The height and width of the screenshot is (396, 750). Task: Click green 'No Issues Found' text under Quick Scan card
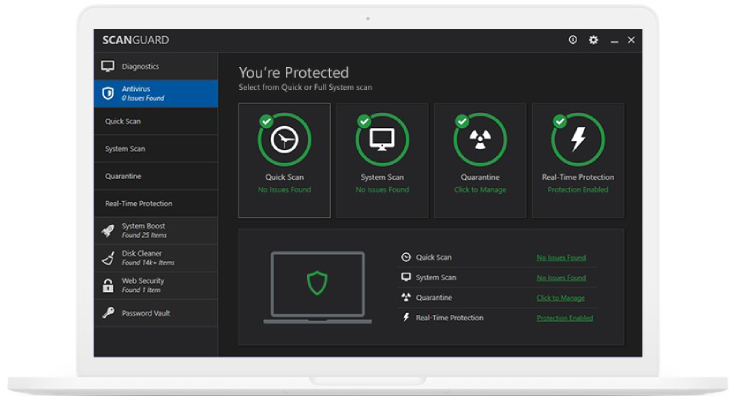pyautogui.click(x=285, y=190)
